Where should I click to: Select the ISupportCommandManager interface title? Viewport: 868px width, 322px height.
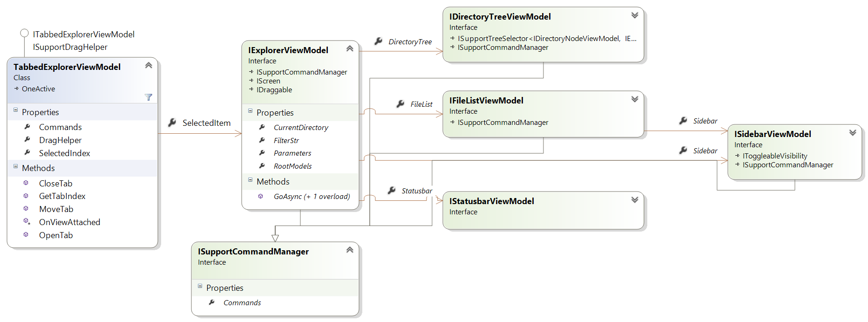pyautogui.click(x=253, y=251)
